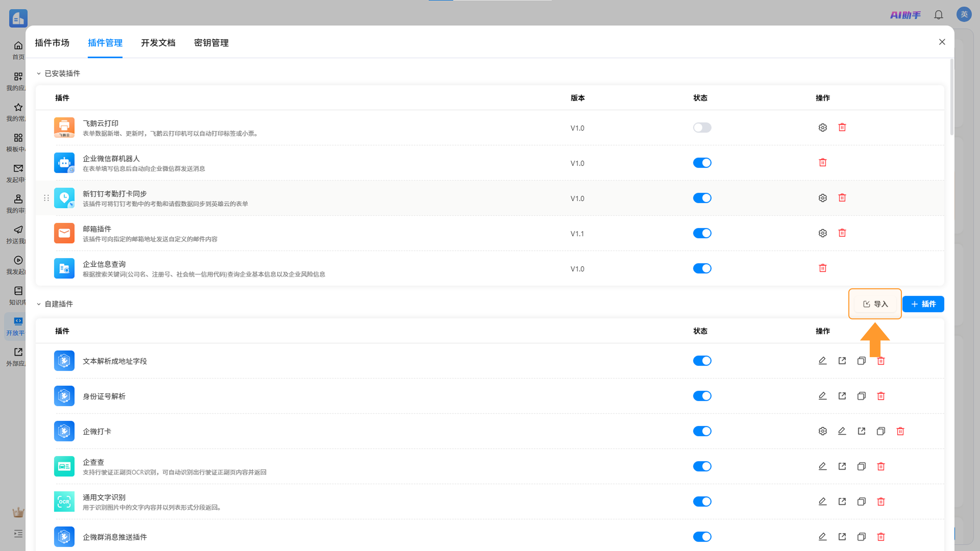Click the 导入 import button

tap(875, 304)
